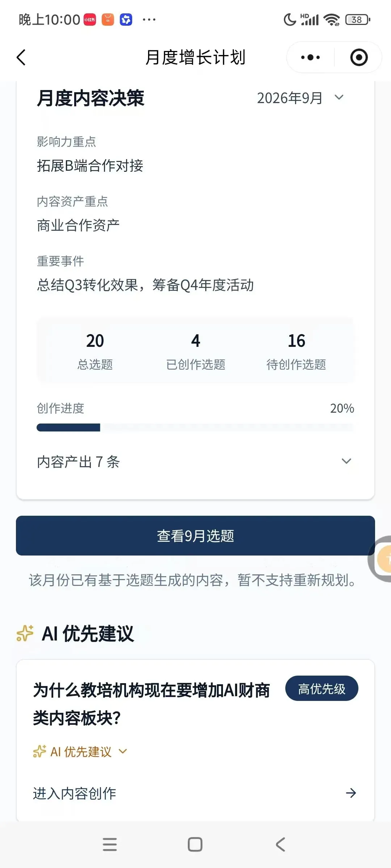Open the three-dots mini program menu
This screenshot has height=868, width=391.
[x=310, y=57]
